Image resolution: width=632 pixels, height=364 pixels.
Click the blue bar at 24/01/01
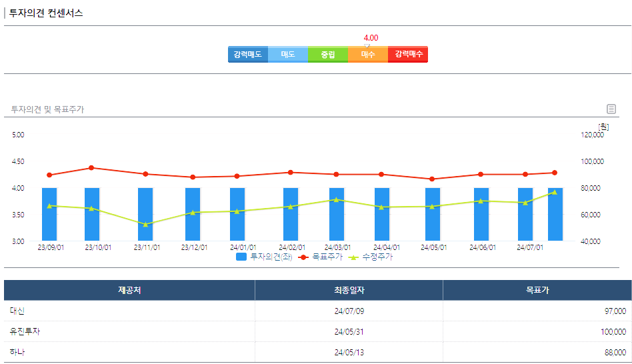237,215
